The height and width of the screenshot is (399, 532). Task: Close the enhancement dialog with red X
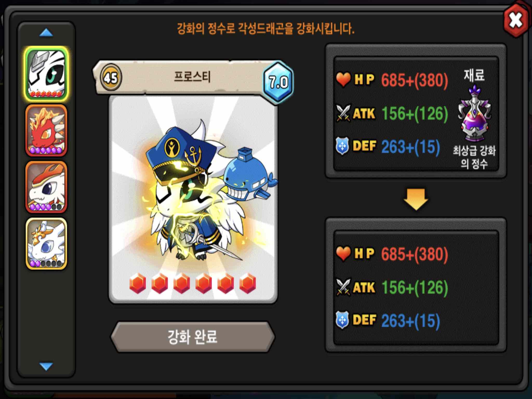click(x=516, y=21)
